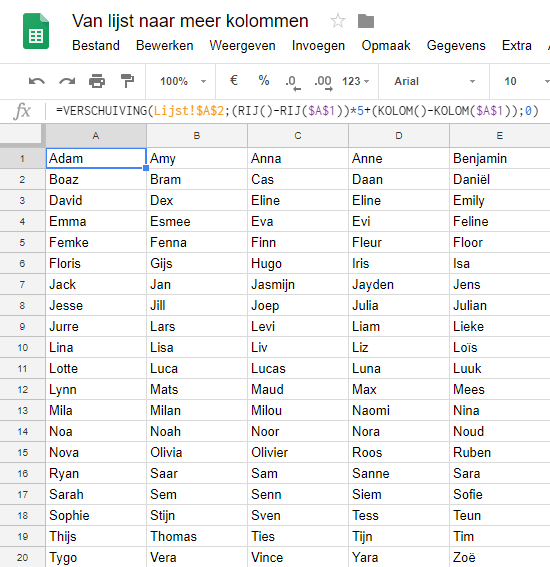Viewport: 550px width, 567px height.
Task: Click cell containing 'Hugo'
Action: pyautogui.click(x=298, y=263)
